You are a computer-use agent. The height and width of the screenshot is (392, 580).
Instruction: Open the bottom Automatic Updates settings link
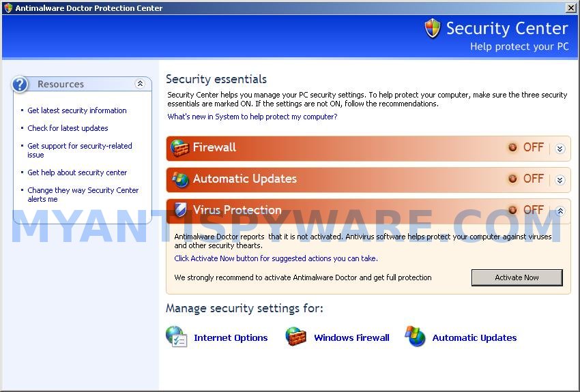point(474,337)
